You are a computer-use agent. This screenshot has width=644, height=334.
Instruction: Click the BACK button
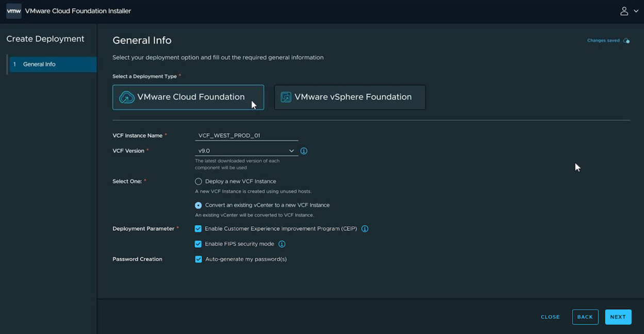tap(585, 317)
